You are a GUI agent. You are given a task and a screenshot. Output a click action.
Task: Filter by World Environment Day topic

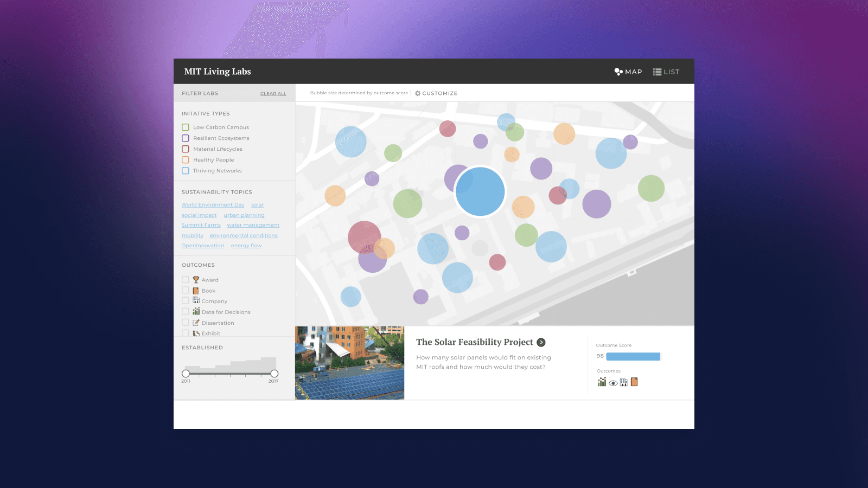tap(213, 205)
